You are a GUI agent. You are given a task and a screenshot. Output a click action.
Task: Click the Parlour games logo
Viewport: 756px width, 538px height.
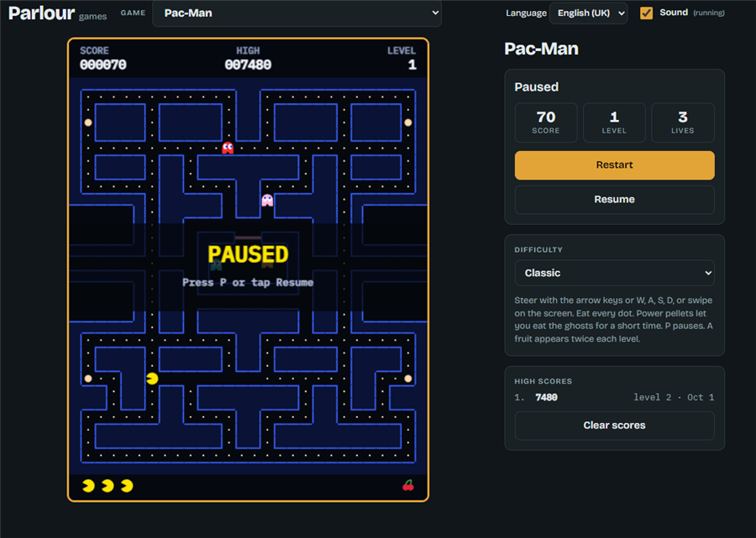pos(57,13)
